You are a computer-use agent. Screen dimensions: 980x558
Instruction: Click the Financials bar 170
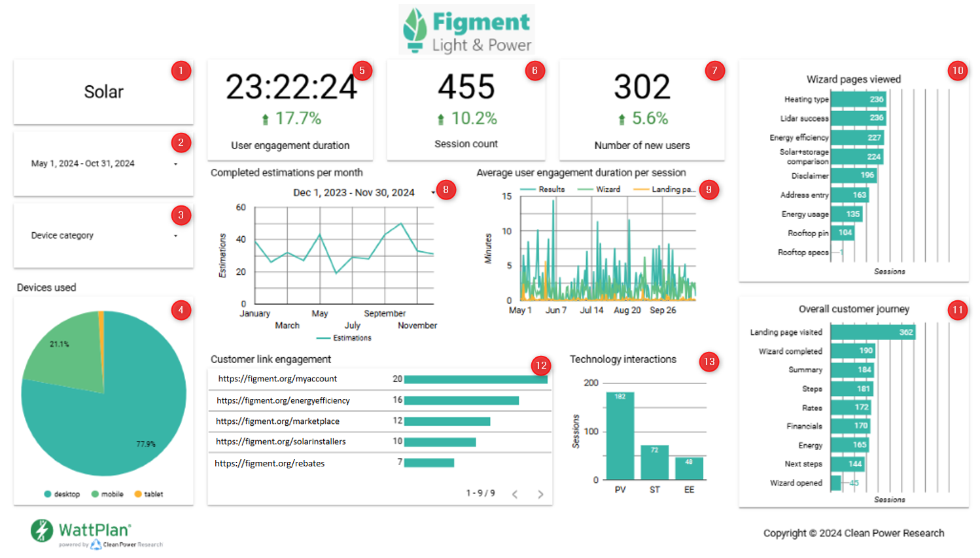[850, 426]
